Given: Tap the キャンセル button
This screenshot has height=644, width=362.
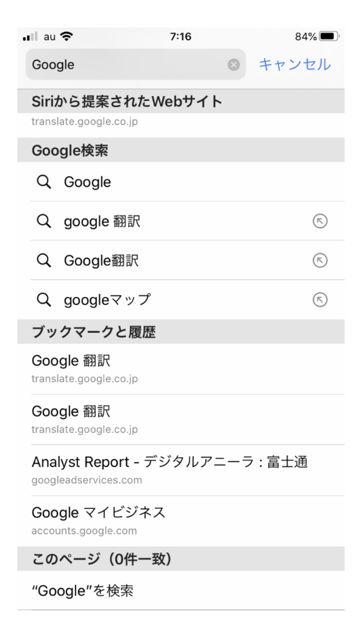Looking at the screenshot, I should click(x=295, y=64).
